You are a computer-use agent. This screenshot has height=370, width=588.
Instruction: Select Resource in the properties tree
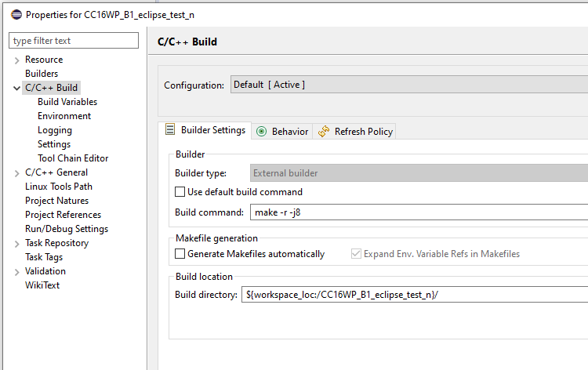coord(44,60)
